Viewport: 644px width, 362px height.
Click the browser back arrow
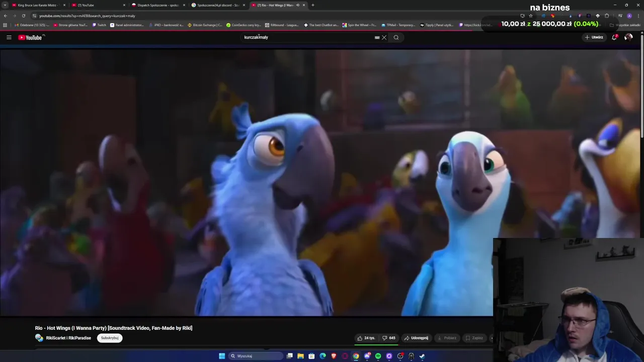tap(6, 16)
